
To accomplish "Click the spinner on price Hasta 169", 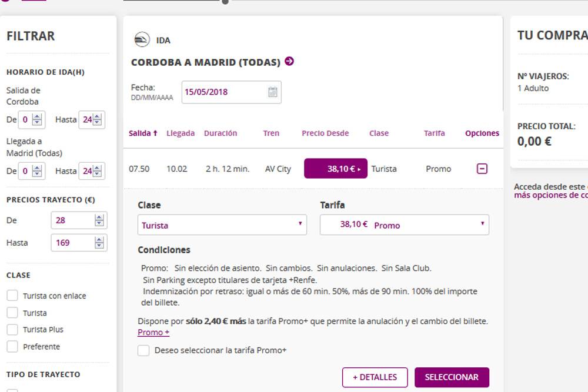I will pyautogui.click(x=99, y=243).
